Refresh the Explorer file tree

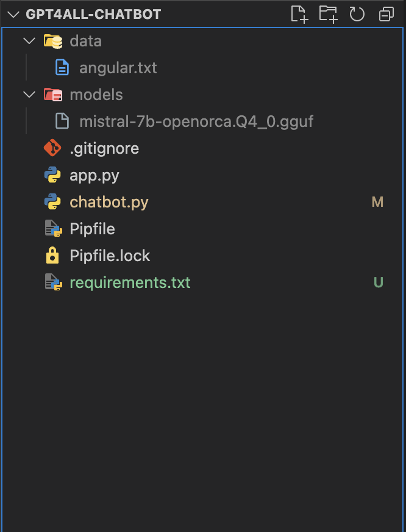[x=357, y=14]
